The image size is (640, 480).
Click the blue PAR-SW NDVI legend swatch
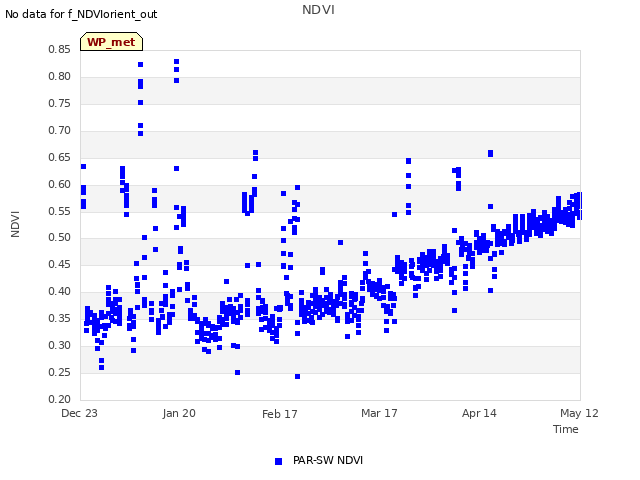pos(278,461)
